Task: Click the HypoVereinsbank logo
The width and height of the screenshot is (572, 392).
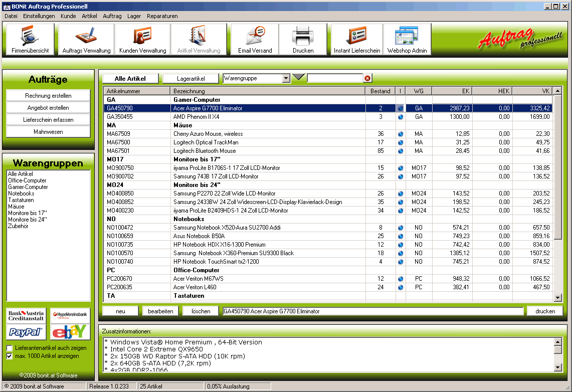Action: tap(70, 316)
